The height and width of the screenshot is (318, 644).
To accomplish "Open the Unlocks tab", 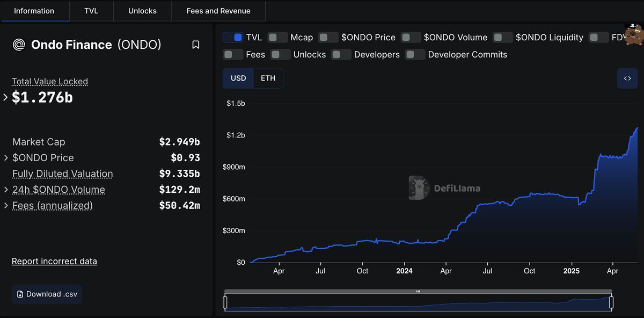I will pos(142,11).
